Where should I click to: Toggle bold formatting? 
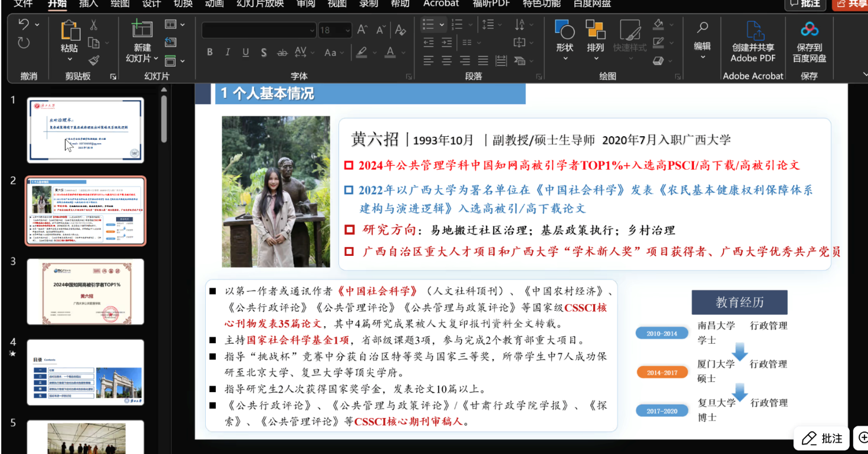209,52
